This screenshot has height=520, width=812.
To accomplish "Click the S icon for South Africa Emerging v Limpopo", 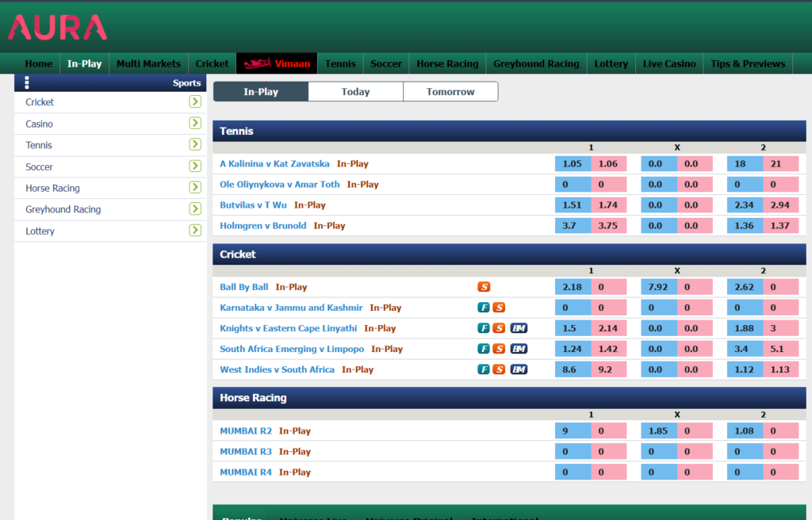I will coord(499,349).
